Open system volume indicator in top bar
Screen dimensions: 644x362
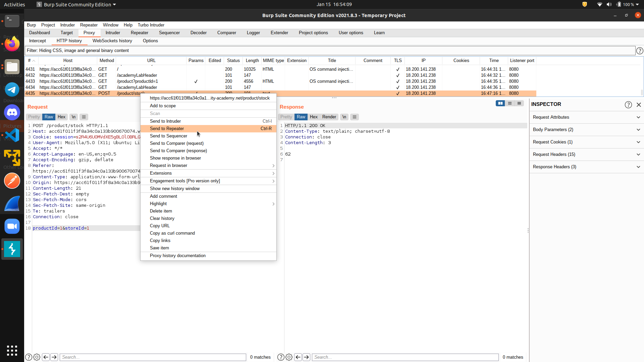[x=609, y=4]
